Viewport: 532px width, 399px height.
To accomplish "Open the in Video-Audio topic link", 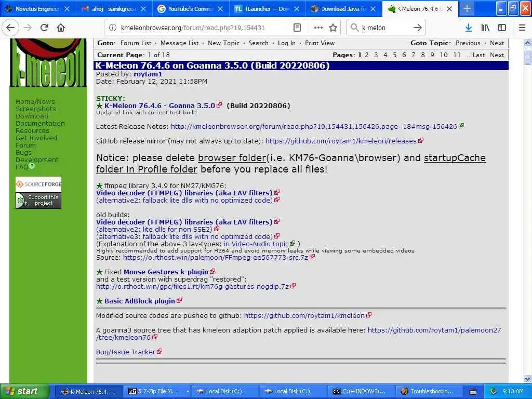I will pos(256,244).
